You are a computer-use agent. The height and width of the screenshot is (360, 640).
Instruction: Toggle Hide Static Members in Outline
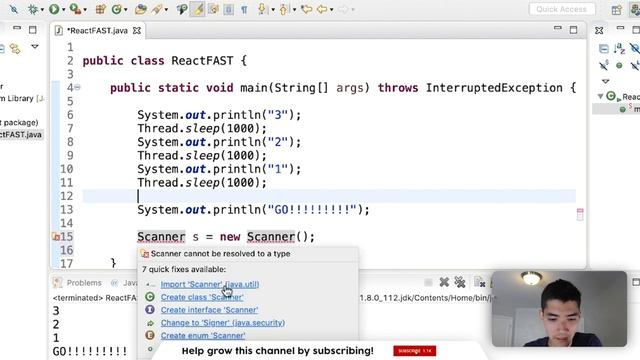(604, 65)
